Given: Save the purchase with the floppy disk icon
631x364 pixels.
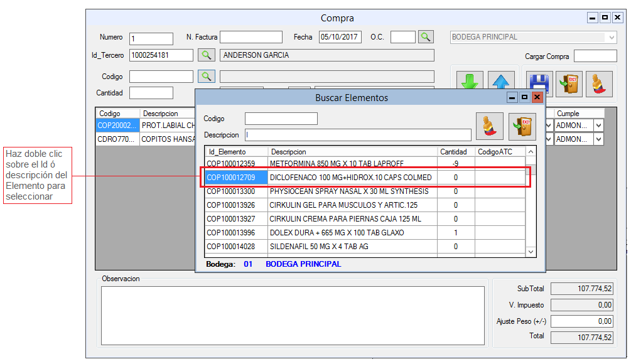Looking at the screenshot, I should click(539, 83).
